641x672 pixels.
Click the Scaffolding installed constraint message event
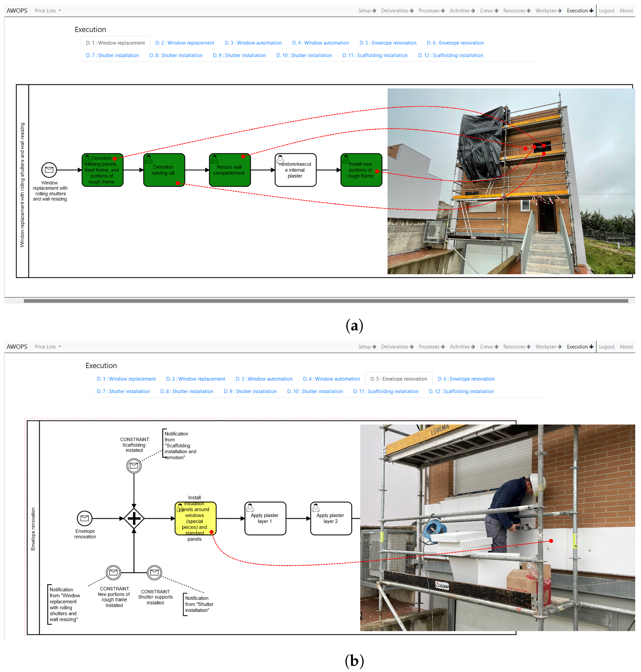(134, 466)
